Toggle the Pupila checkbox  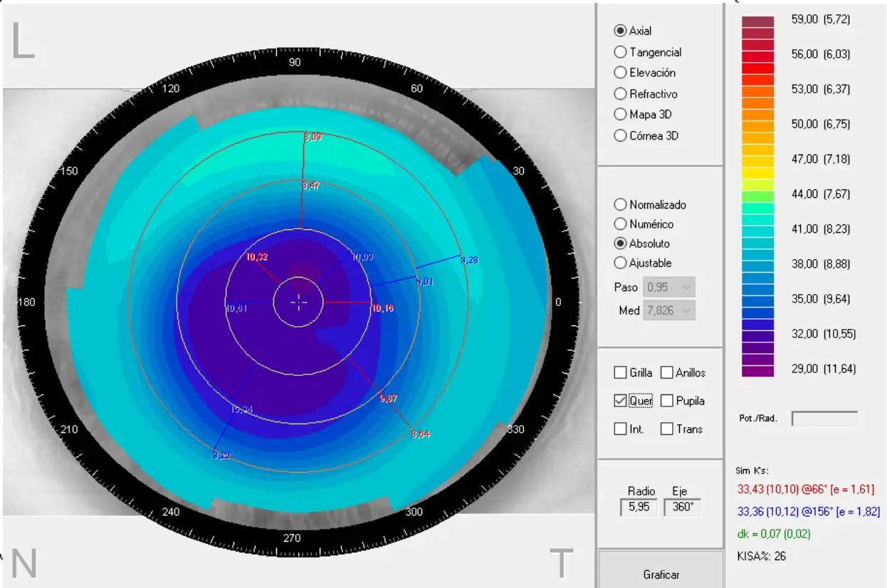click(666, 401)
